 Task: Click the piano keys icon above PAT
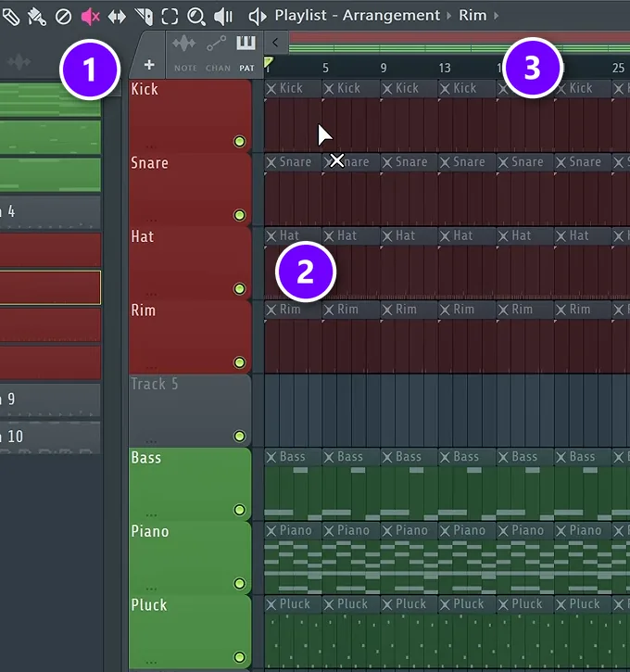[x=246, y=43]
